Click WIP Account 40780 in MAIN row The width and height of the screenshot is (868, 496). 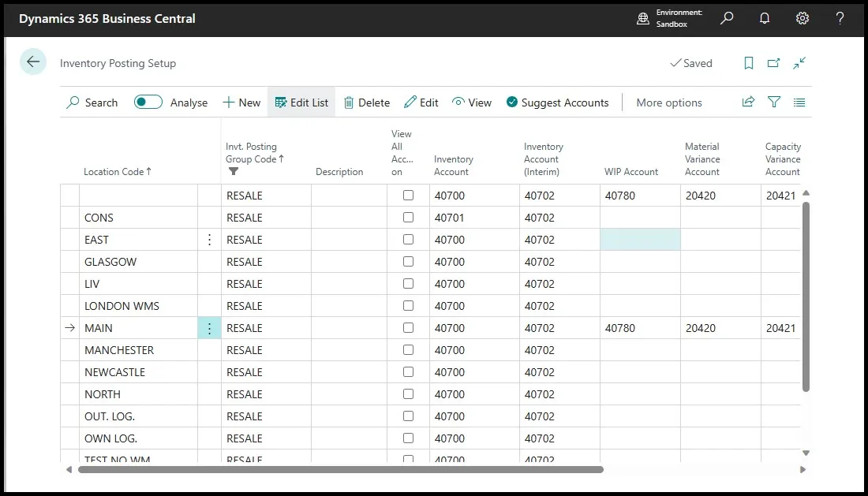click(x=640, y=328)
